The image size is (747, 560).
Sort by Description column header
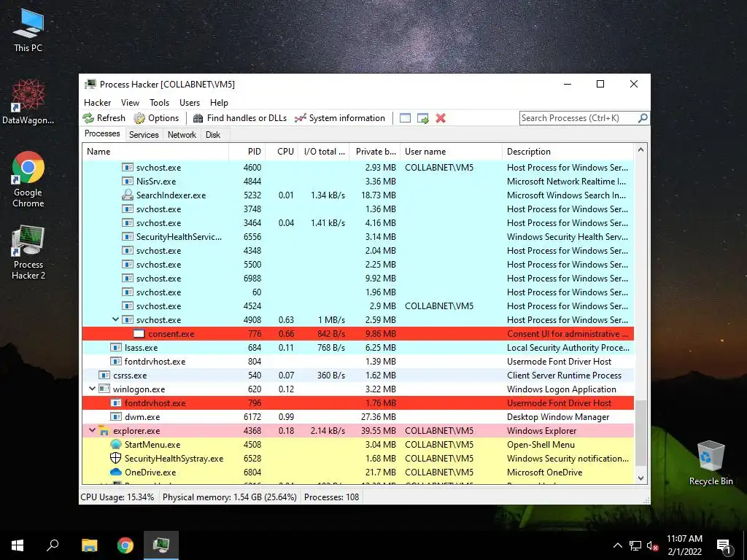point(568,152)
